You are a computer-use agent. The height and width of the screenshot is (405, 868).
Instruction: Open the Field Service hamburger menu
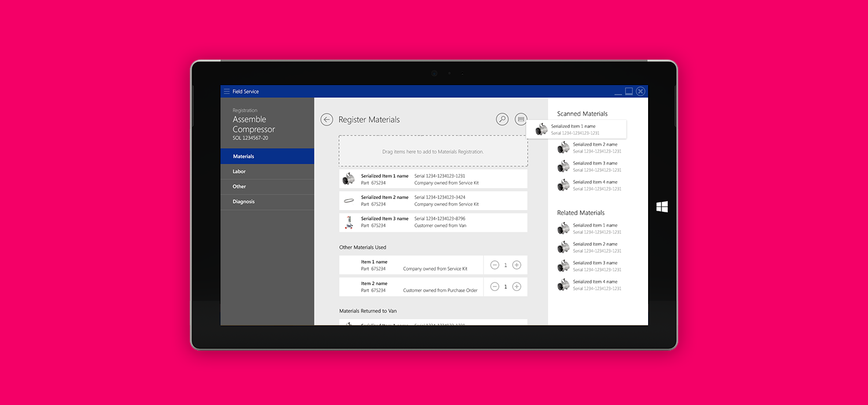pos(226,91)
